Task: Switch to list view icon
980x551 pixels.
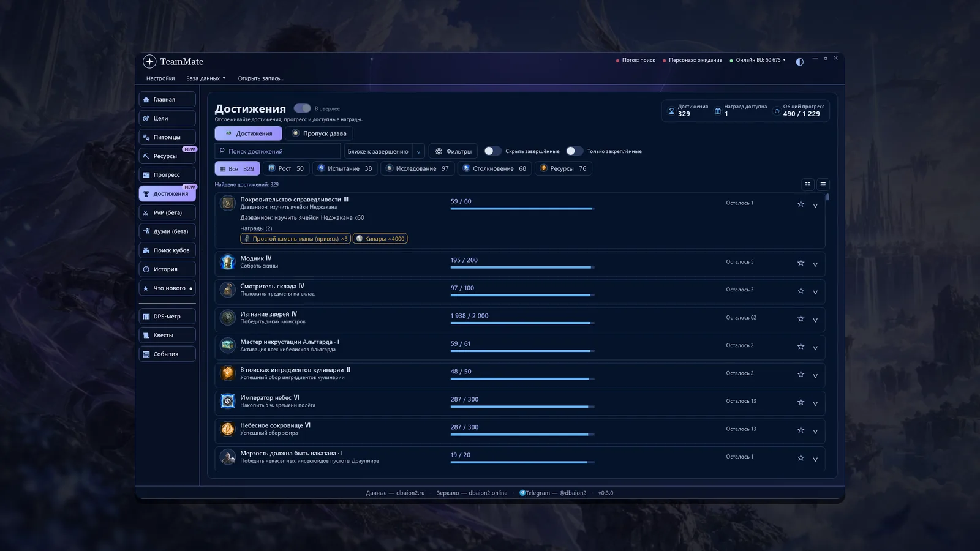Action: (x=823, y=184)
